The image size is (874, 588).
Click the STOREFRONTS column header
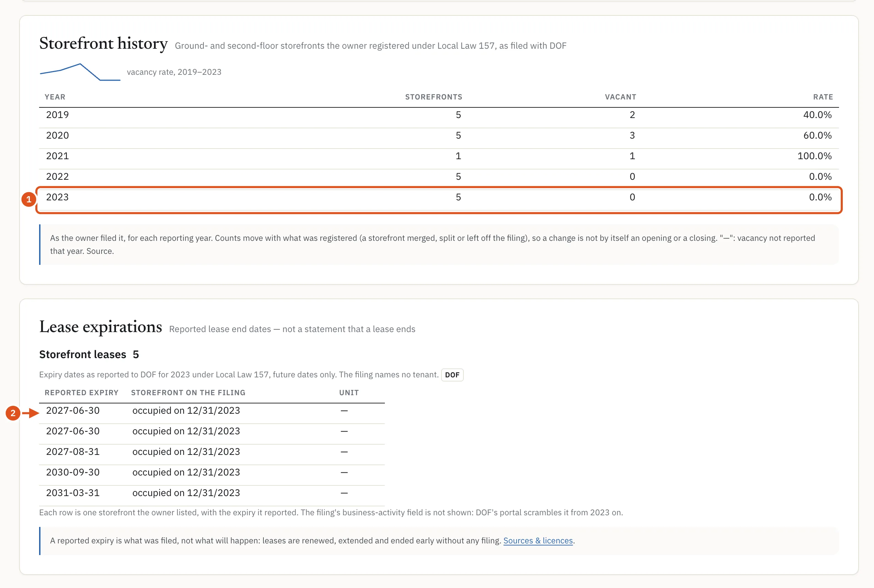434,97
